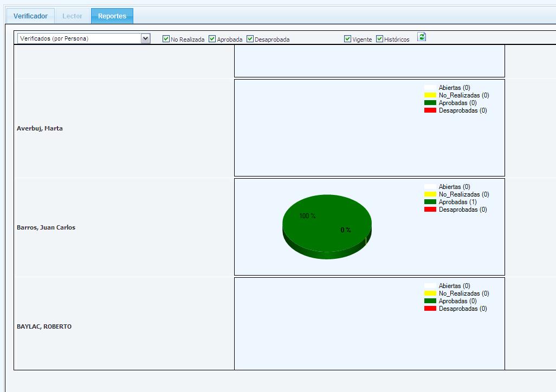Open the Verificados (por Persona) dropdown arrow
The width and height of the screenshot is (556, 392).
pos(145,38)
